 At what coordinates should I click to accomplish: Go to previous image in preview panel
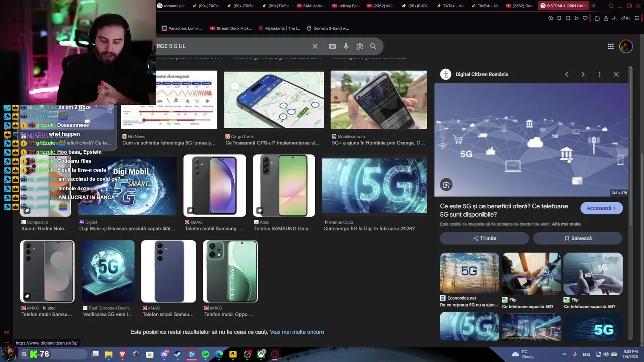[x=566, y=74]
